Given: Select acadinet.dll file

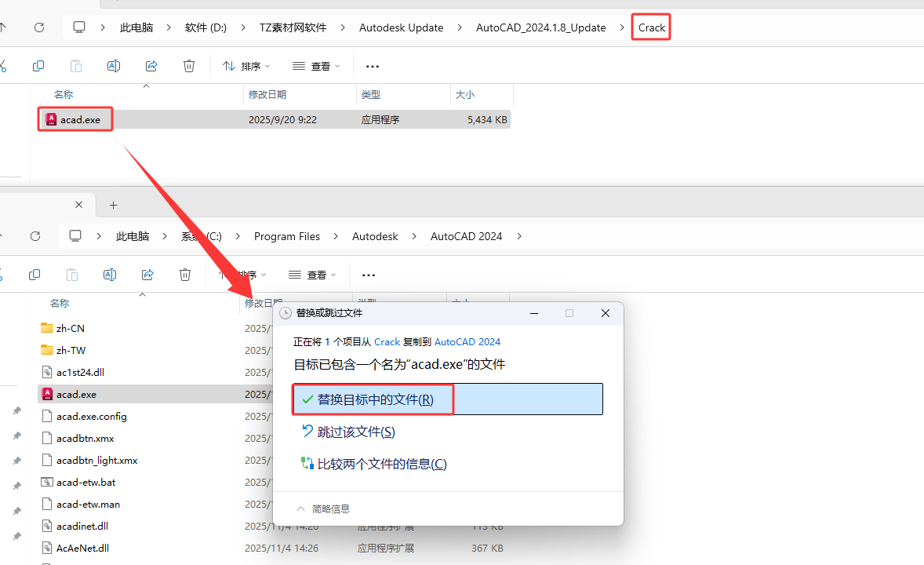Looking at the screenshot, I should pos(75,526).
